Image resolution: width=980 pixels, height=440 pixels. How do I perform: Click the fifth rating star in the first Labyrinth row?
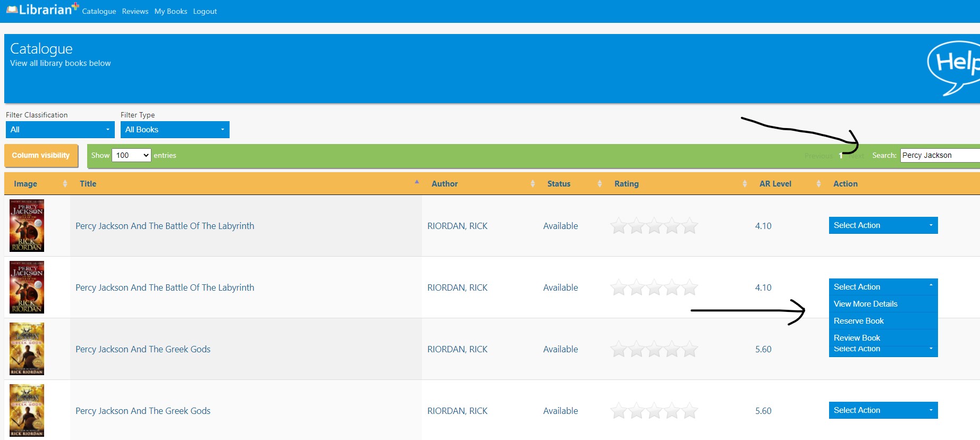690,226
